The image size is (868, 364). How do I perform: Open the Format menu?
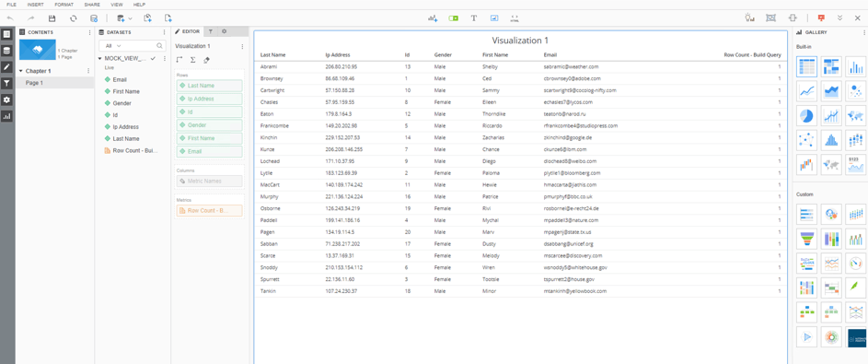click(x=64, y=5)
